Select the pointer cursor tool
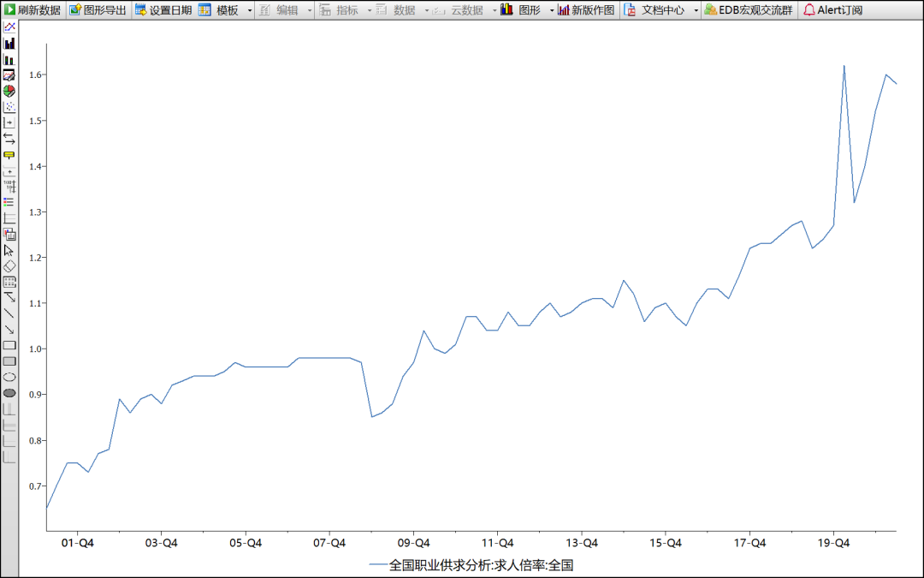Image resolution: width=924 pixels, height=578 pixels. [9, 250]
